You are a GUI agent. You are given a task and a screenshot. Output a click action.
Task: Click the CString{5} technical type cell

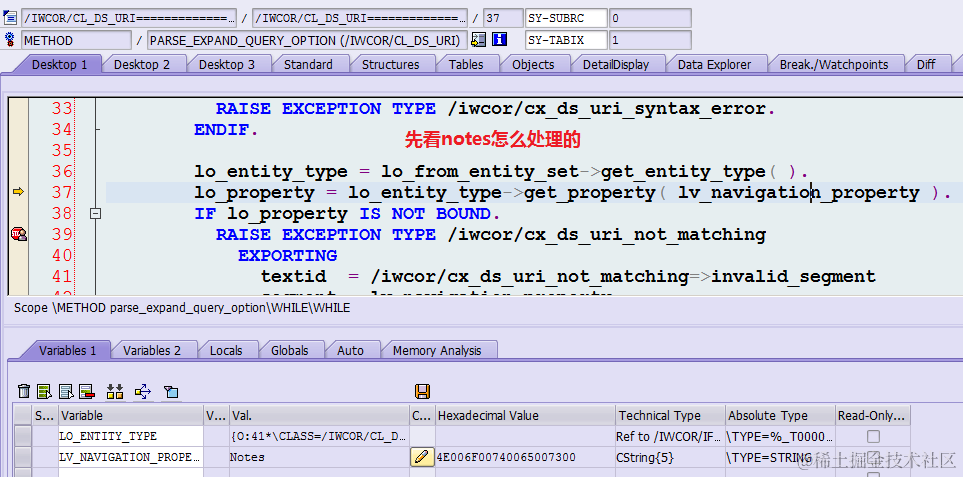(670, 457)
